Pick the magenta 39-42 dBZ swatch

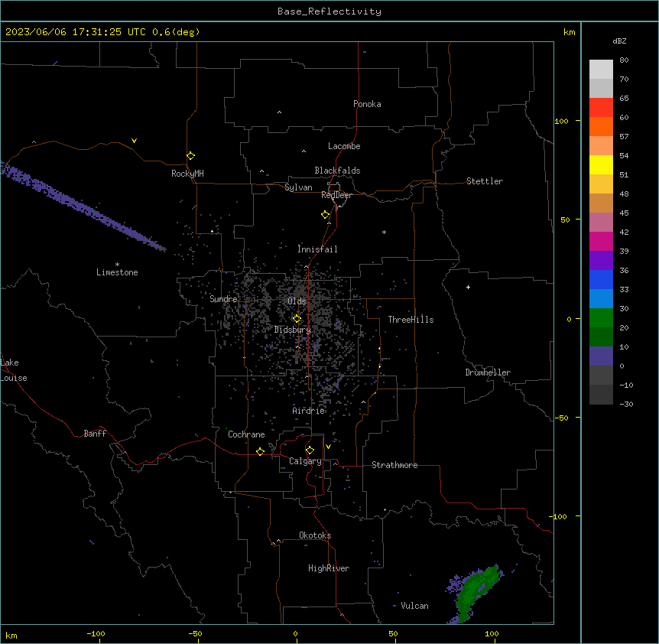point(601,241)
